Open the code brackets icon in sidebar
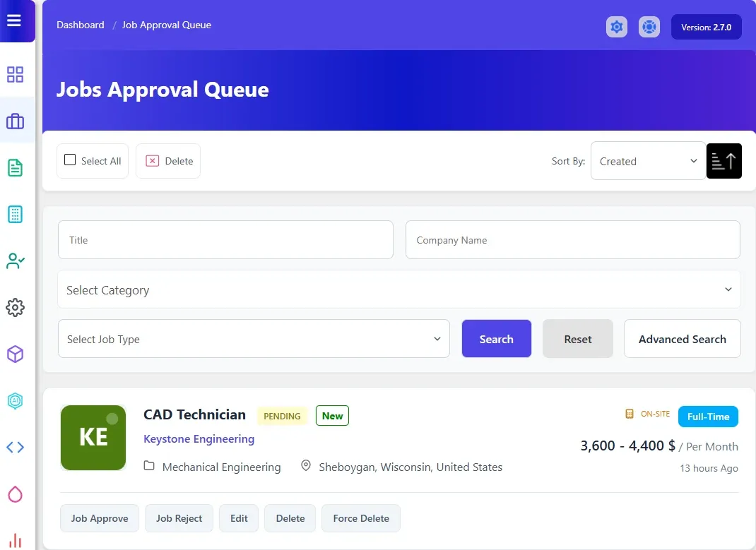Image resolution: width=756 pixels, height=550 pixels. [x=15, y=448]
